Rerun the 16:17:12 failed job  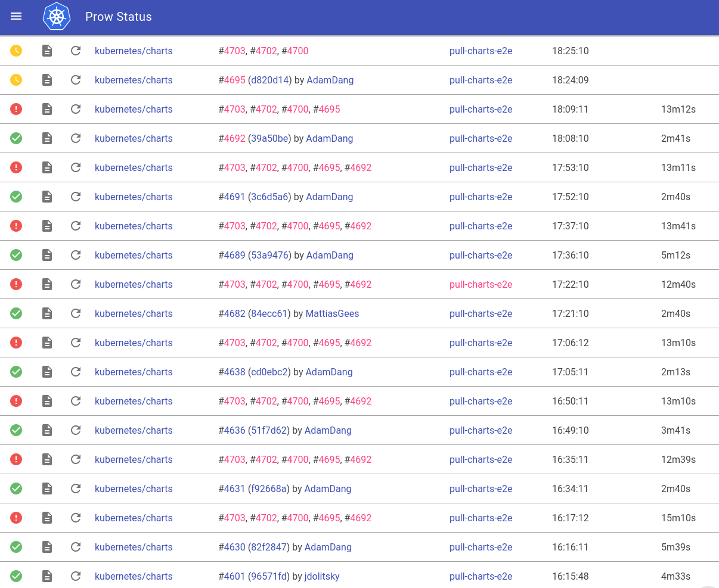[76, 518]
